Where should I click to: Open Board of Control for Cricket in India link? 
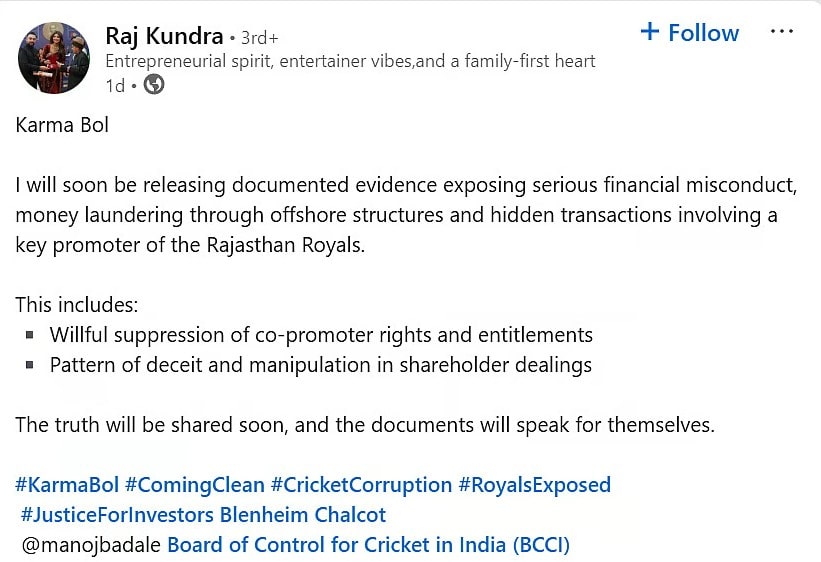[x=368, y=545]
